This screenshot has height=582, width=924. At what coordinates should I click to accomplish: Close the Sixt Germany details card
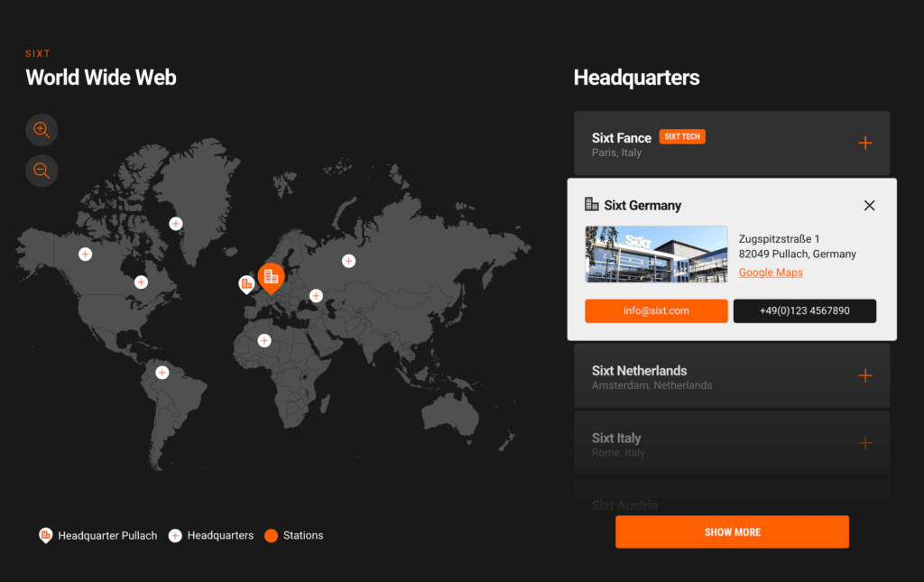tap(869, 206)
